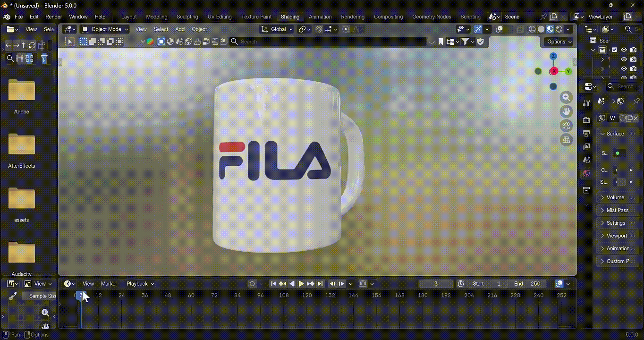Open the World properties tab icon
Image resolution: width=644 pixels, height=340 pixels.
pos(586,173)
